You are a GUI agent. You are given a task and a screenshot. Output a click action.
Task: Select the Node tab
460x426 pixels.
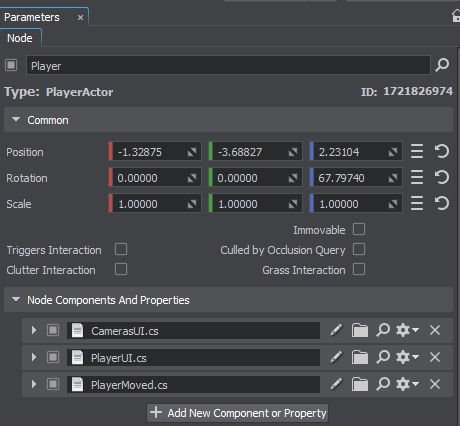(x=20, y=38)
